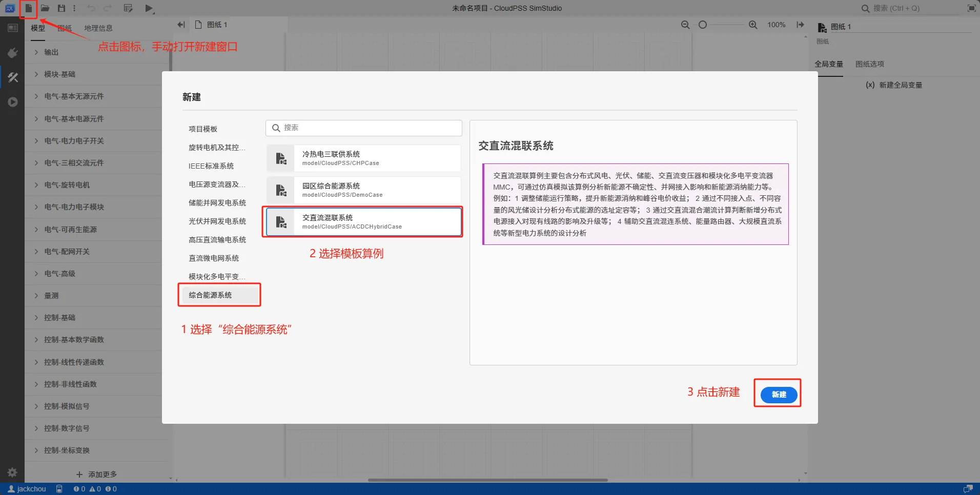Screen dimensions: 980x495
Task: Click the info count indicator in status bar
Action: [111, 489]
